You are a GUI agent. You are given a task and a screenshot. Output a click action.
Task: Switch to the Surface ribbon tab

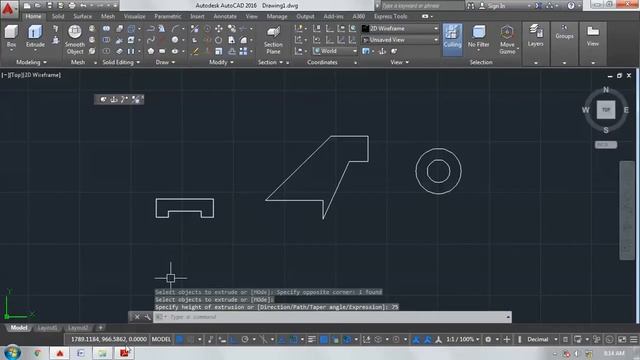tap(82, 17)
